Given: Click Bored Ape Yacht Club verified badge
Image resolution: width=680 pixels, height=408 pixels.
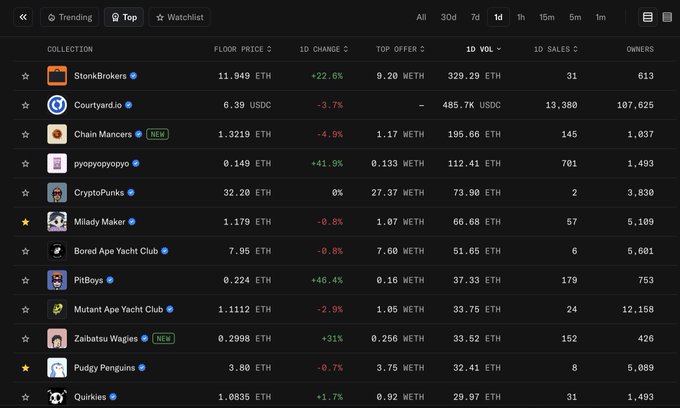Looking at the screenshot, I should 165,251.
